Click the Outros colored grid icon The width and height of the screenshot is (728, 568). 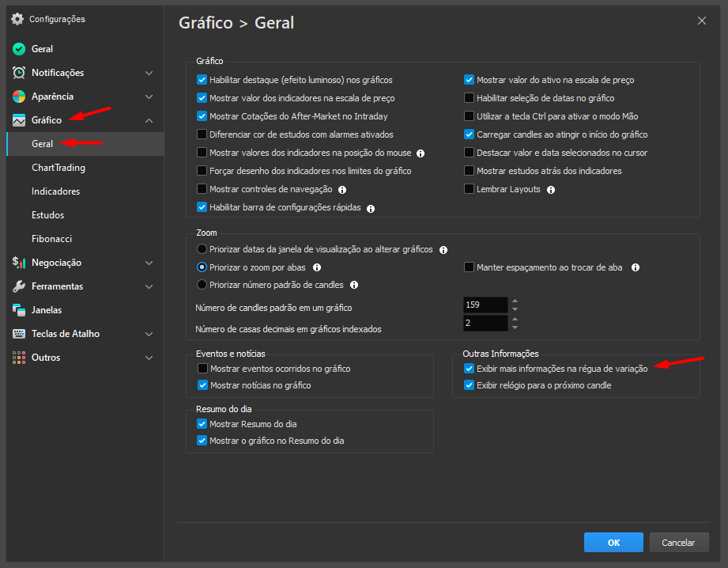[x=19, y=358]
